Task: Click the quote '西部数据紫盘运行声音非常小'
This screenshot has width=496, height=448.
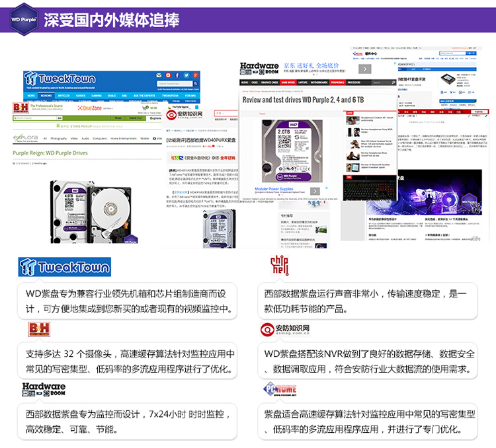Action: (x=368, y=301)
